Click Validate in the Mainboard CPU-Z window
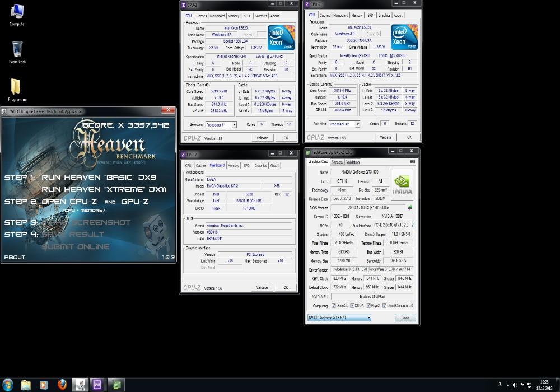560x392 pixels. 262,287
